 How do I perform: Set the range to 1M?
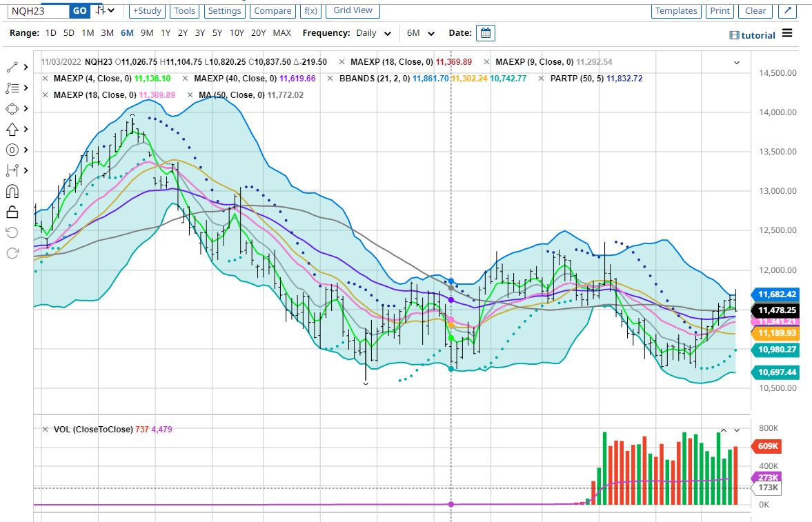coord(88,33)
